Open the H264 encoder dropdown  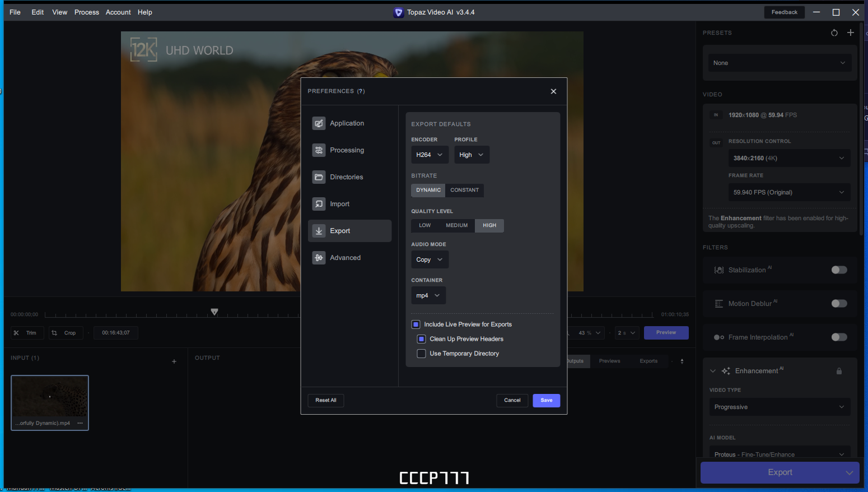[430, 155]
